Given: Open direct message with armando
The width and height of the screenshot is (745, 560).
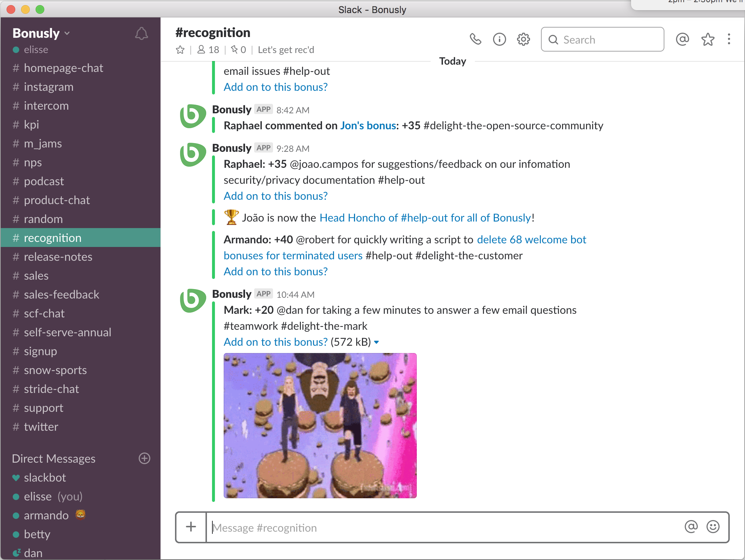Looking at the screenshot, I should click(x=81, y=515).
